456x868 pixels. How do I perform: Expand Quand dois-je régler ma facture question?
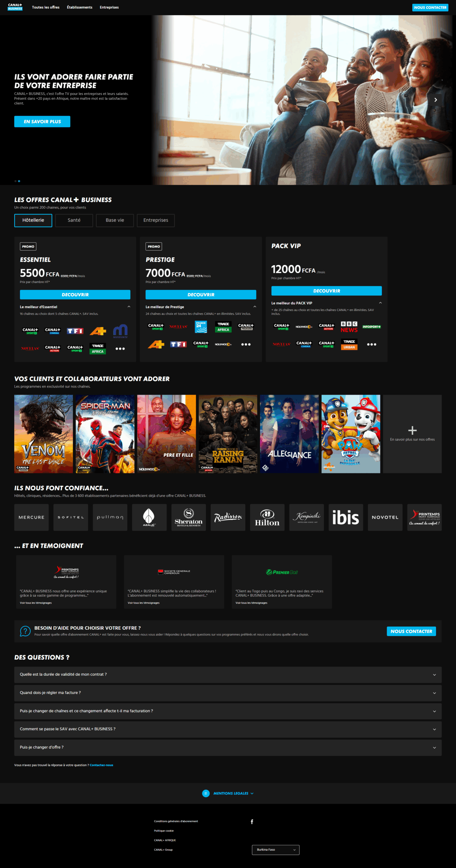(228, 693)
